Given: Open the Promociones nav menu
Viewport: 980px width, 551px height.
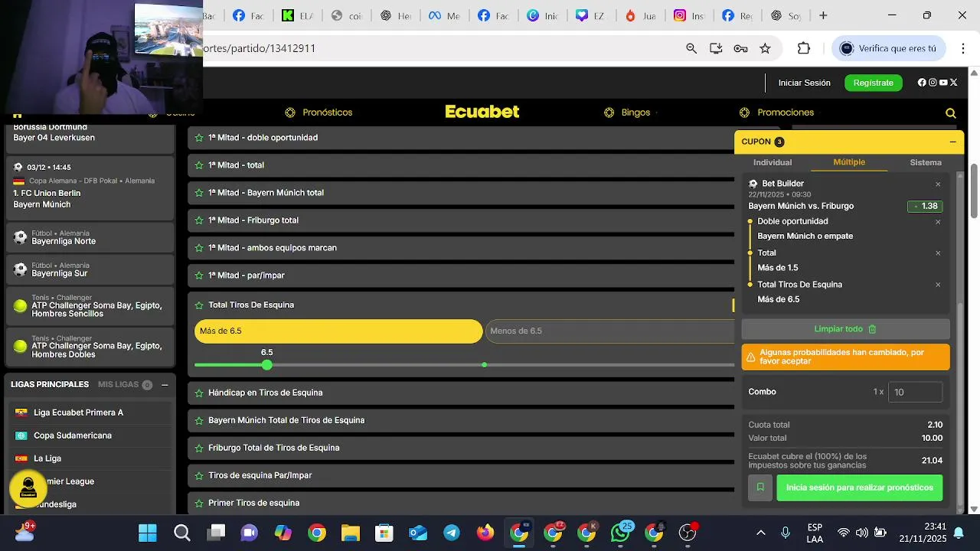Looking at the screenshot, I should 776,112.
